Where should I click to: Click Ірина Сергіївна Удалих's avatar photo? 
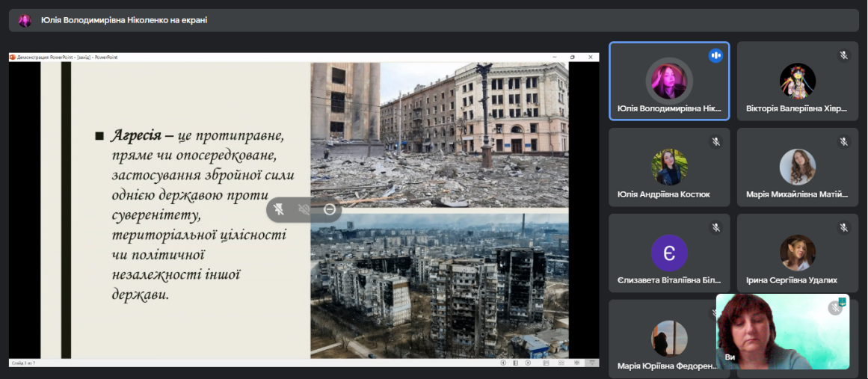pos(797,253)
